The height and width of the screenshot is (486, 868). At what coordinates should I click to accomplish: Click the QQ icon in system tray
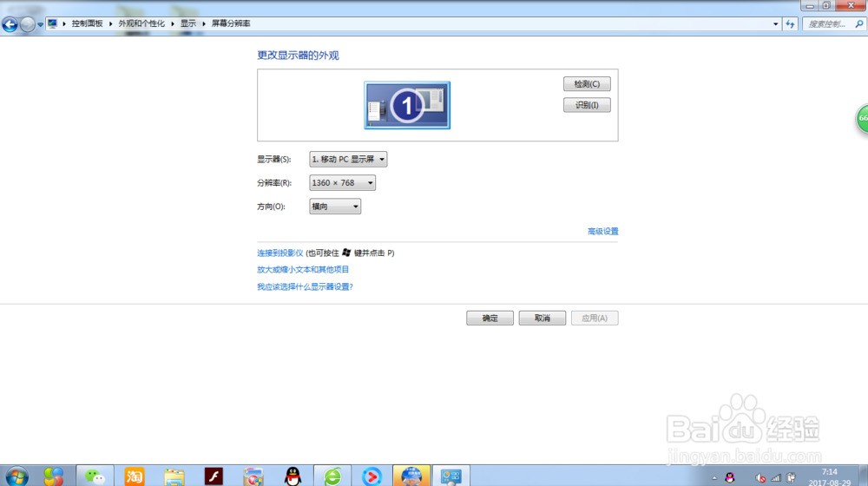[x=730, y=477]
